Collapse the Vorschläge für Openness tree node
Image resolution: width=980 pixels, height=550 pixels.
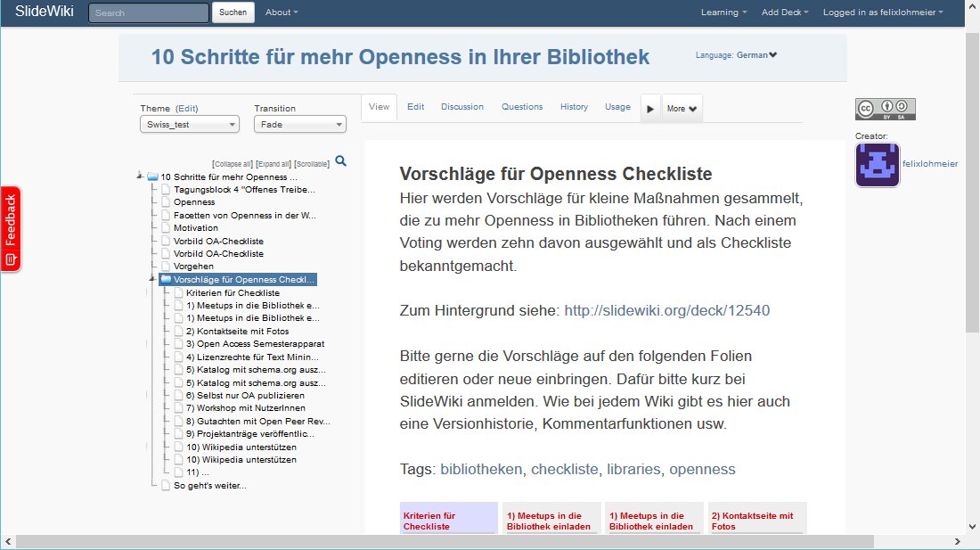(151, 279)
